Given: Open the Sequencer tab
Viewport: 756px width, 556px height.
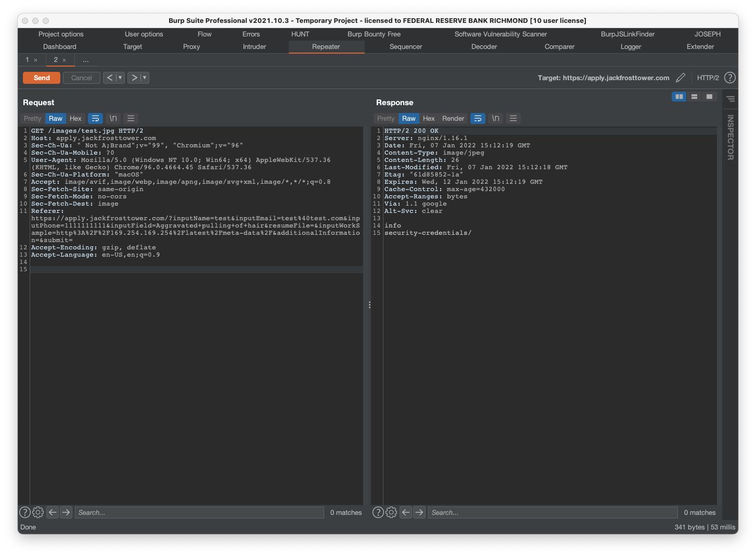Looking at the screenshot, I should pos(406,46).
